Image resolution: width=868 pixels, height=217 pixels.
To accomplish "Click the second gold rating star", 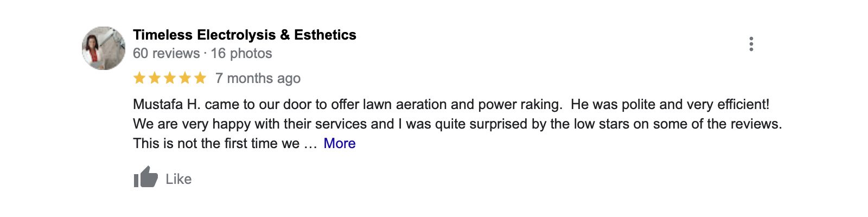I will [x=155, y=78].
